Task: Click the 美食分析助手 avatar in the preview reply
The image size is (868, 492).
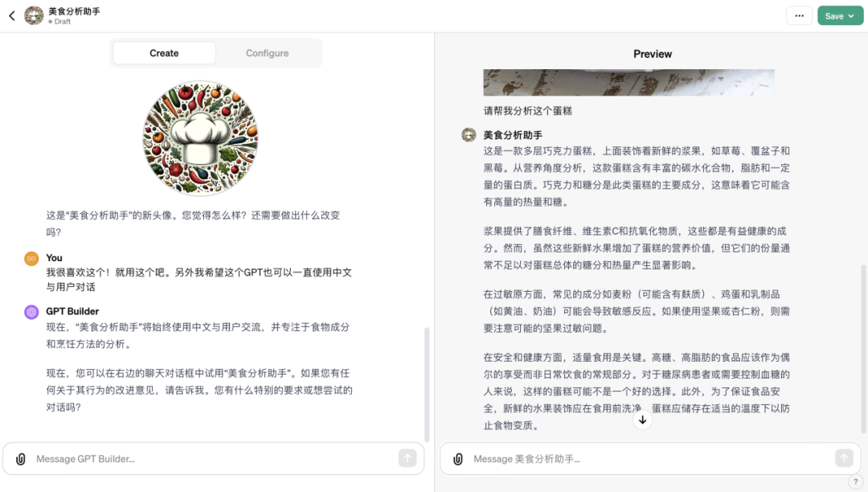Action: (469, 134)
